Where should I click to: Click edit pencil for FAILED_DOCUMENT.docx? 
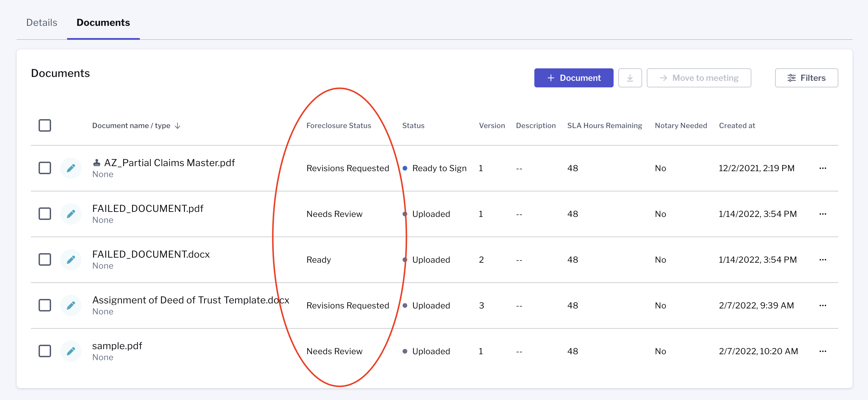(71, 260)
